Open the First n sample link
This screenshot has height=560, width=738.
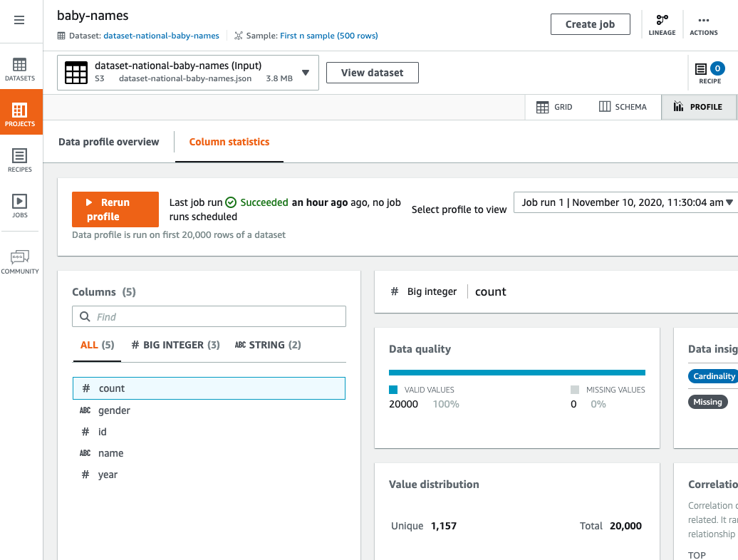pos(328,35)
